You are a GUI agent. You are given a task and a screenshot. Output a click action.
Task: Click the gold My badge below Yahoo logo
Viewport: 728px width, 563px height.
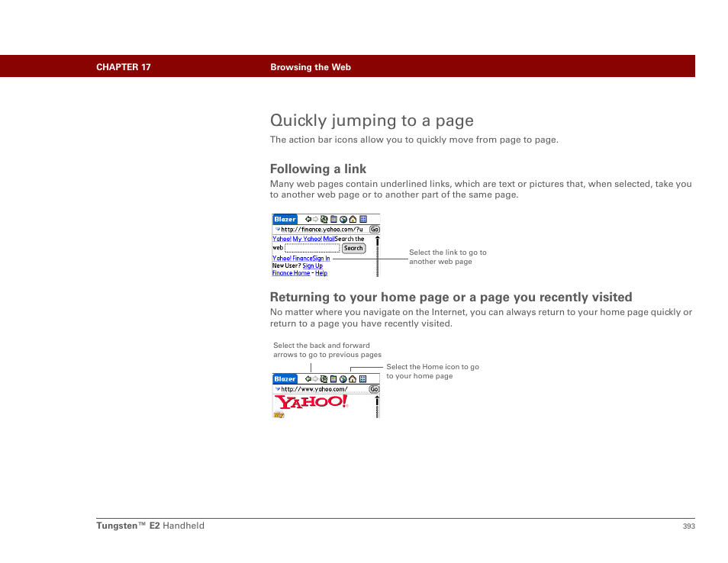(279, 414)
